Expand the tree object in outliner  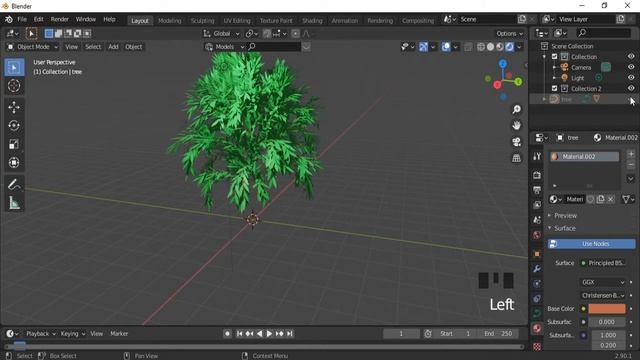(x=544, y=99)
